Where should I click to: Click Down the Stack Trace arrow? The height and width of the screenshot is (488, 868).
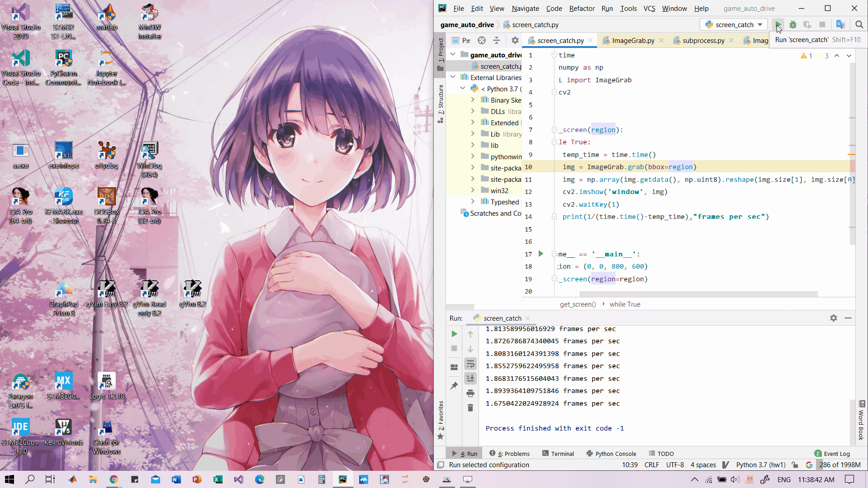tap(470, 349)
